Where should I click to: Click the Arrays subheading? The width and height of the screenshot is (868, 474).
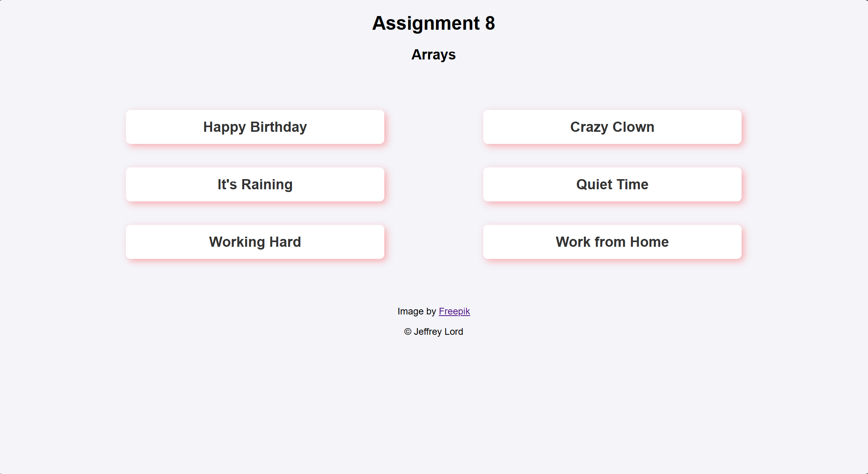434,54
